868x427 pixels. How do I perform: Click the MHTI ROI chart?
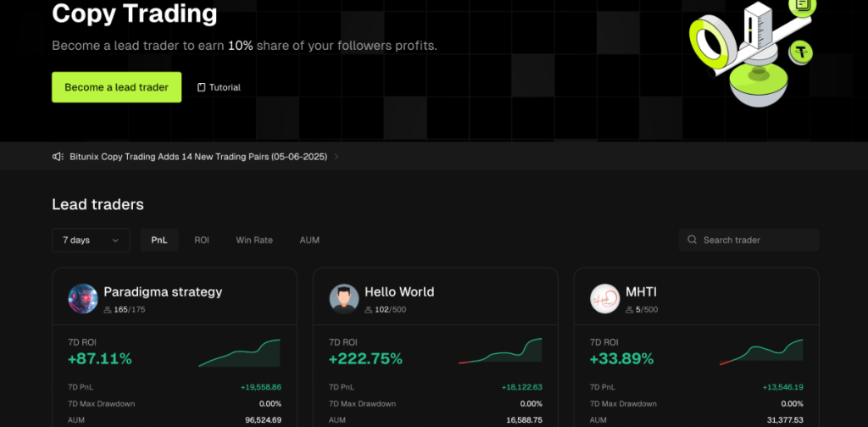coord(761,352)
